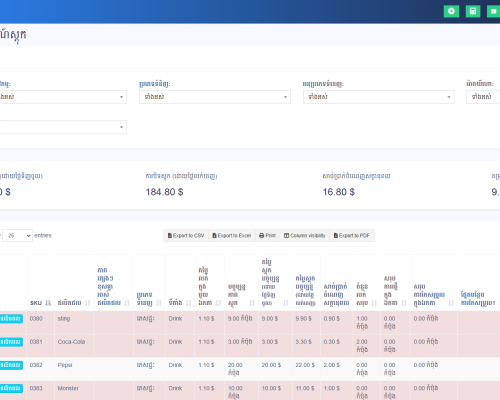Open the leftmost filter dropdown in top row
Image resolution: width=500 pixels, height=400 pixels.
click(63, 97)
